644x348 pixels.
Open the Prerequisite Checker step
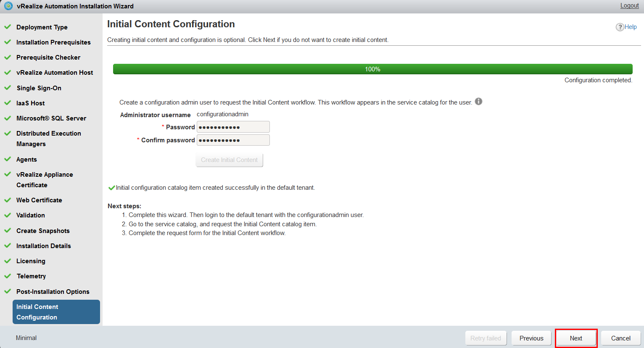click(x=48, y=57)
